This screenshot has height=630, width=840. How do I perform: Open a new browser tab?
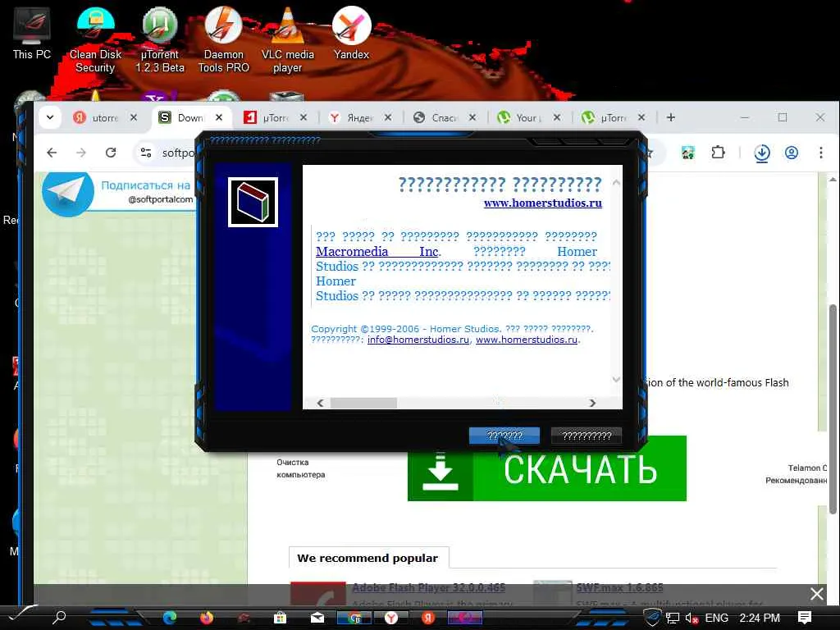tap(671, 117)
